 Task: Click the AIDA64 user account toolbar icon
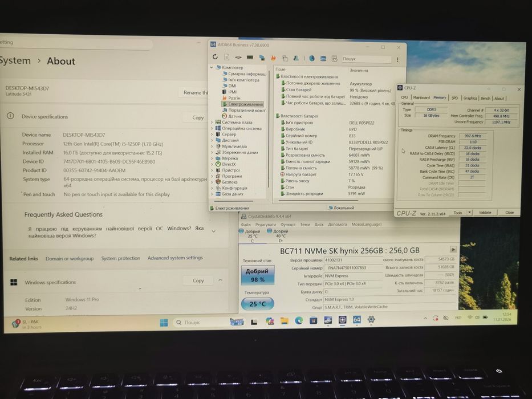click(x=296, y=58)
